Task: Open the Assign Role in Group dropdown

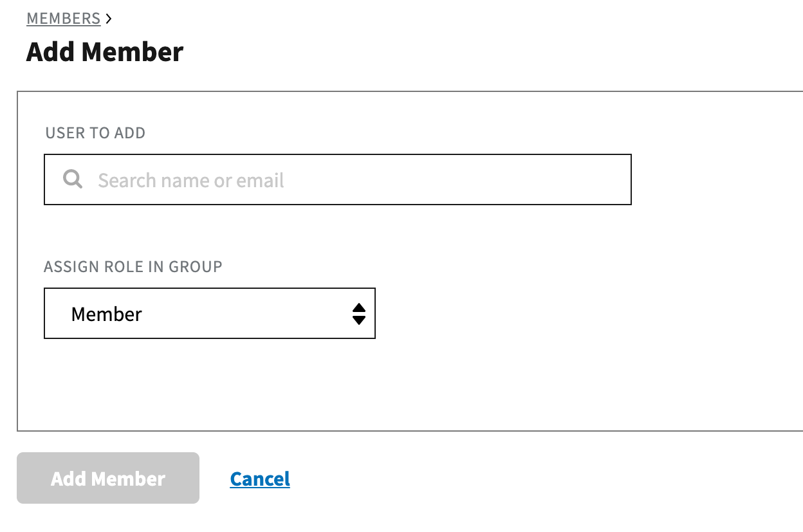Action: [209, 313]
